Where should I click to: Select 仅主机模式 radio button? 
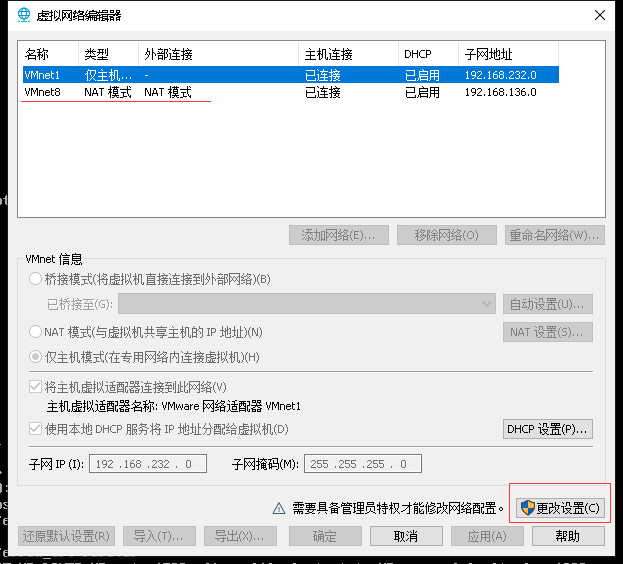35,357
